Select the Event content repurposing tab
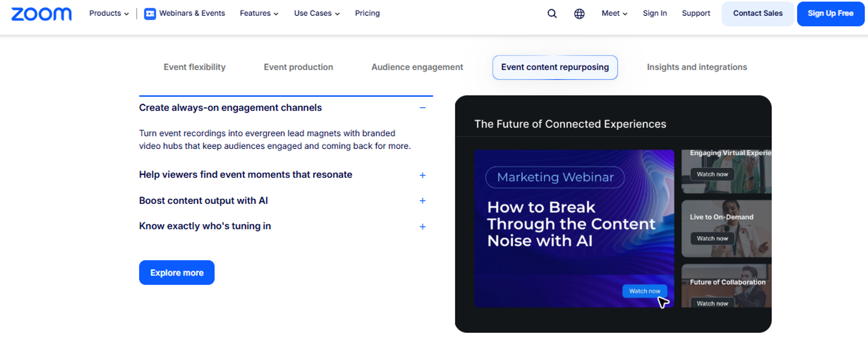This screenshot has width=868, height=341. [x=555, y=67]
